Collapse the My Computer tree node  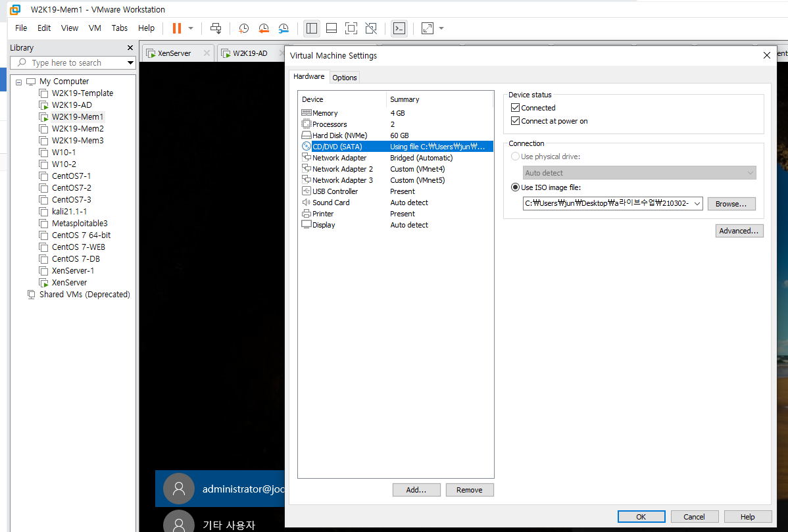[x=18, y=82]
